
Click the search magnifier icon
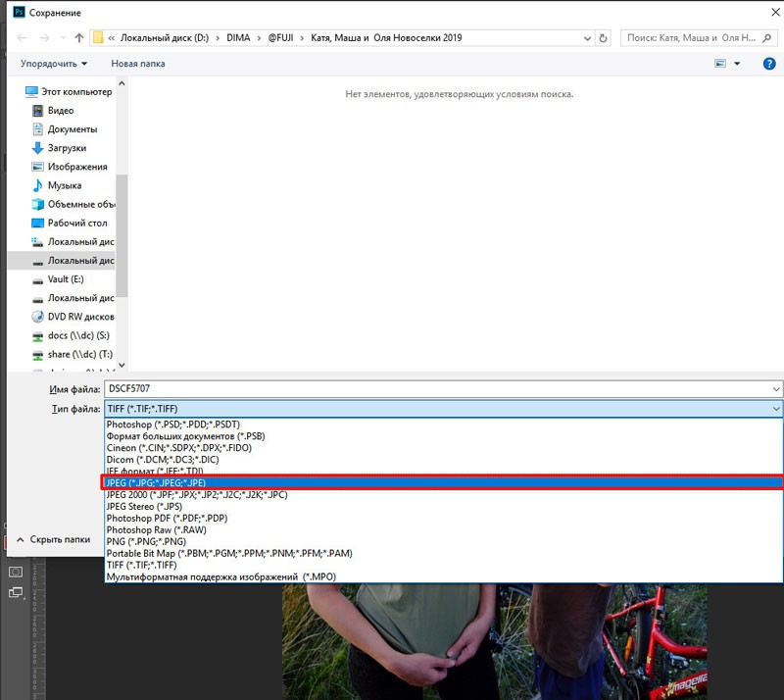(x=767, y=38)
